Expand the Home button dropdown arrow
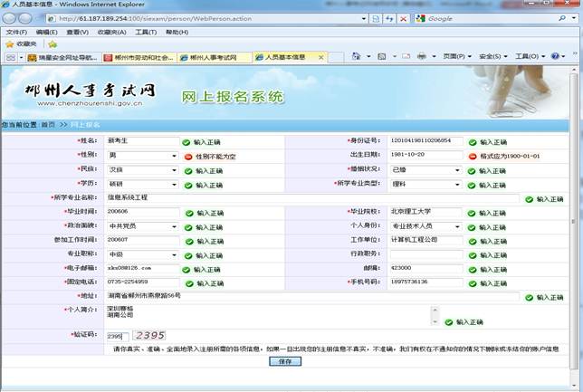The image size is (583, 392). pos(368,56)
